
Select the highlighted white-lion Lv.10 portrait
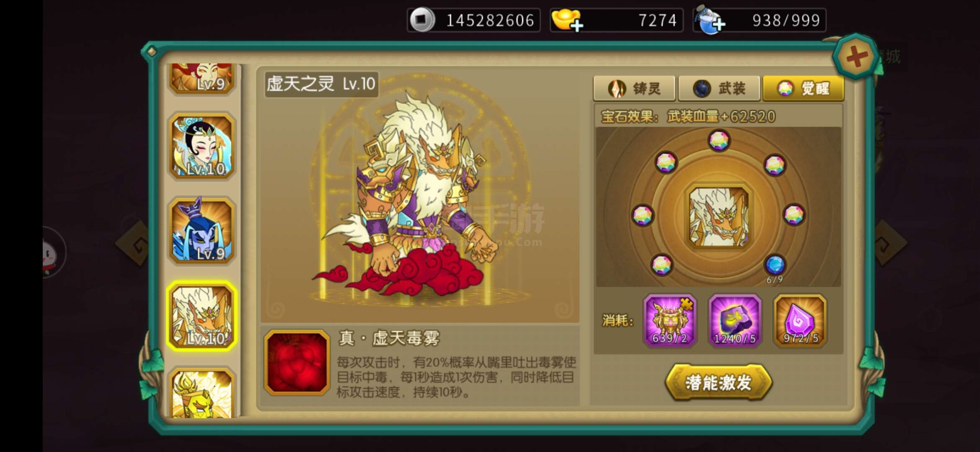coord(202,316)
